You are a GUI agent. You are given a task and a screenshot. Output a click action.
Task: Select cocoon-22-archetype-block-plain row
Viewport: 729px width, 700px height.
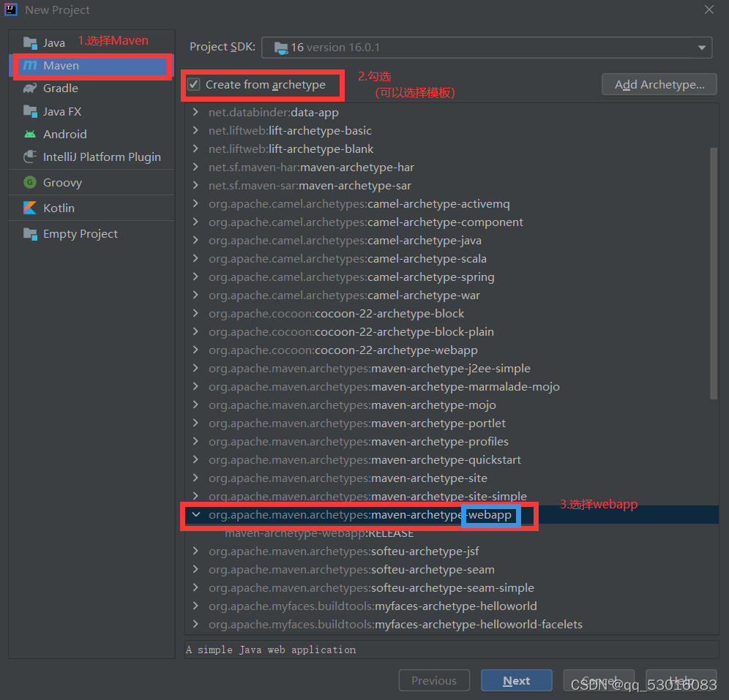(x=452, y=331)
